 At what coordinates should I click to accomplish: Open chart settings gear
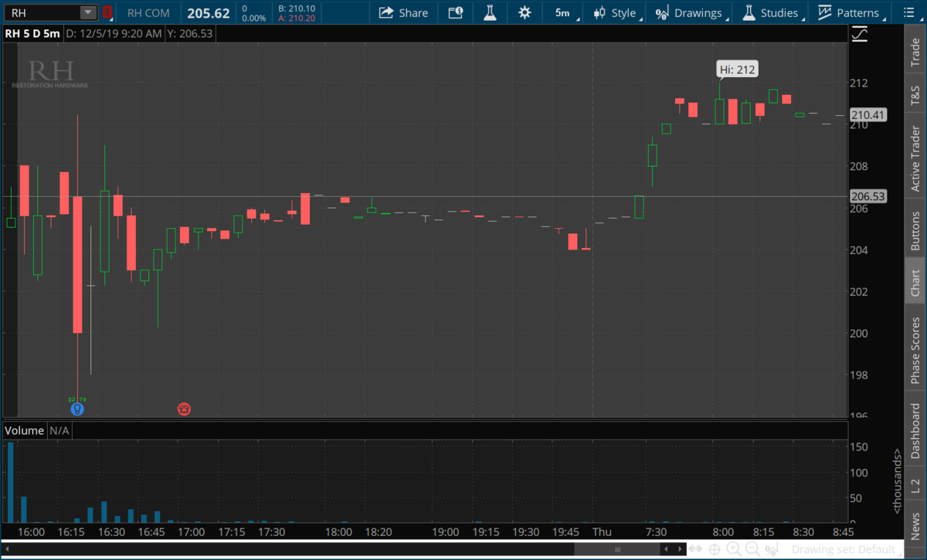(x=525, y=12)
